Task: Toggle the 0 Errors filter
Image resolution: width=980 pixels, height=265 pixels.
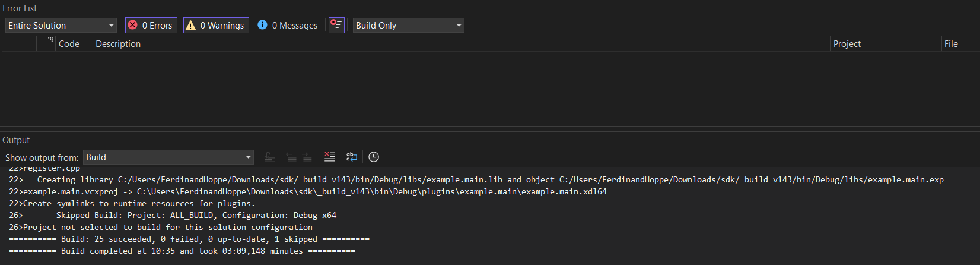Action: tap(151, 25)
